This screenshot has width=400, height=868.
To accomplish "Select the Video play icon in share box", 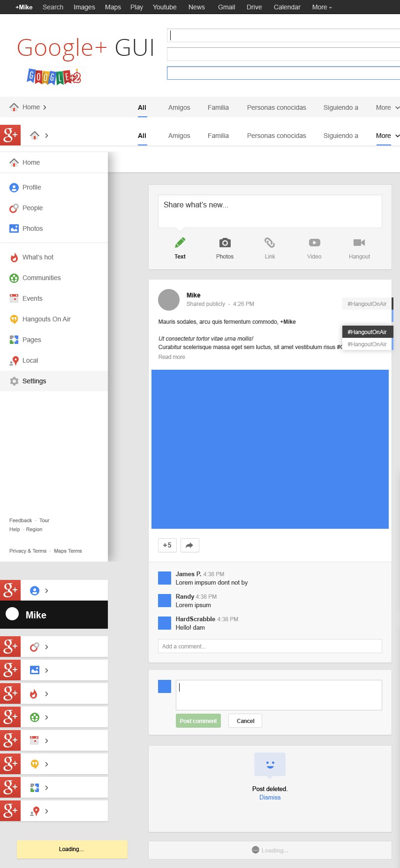I will click(x=314, y=243).
